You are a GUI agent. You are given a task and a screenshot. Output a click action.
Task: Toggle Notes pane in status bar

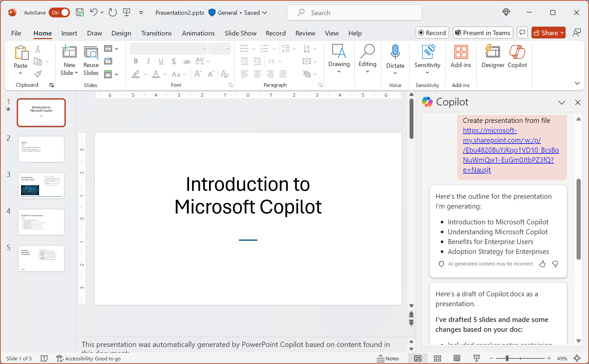388,358
